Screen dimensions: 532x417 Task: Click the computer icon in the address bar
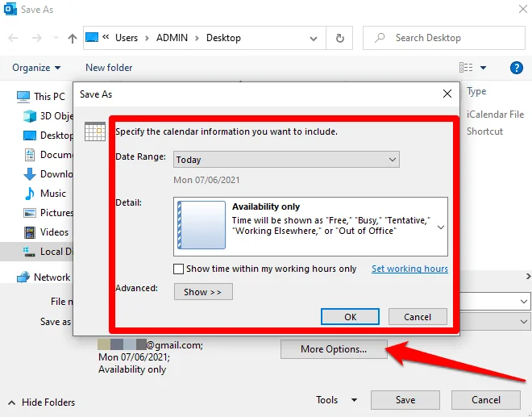[92, 37]
